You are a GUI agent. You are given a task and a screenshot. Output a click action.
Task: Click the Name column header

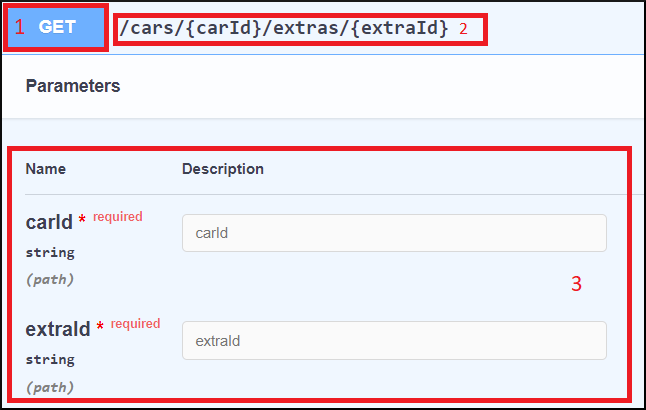coord(44,169)
